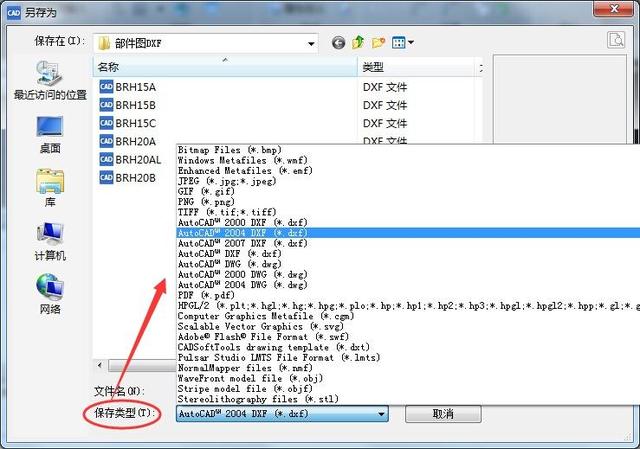640x449 pixels.
Task: Select the BRH20AL file icon
Action: (x=106, y=159)
